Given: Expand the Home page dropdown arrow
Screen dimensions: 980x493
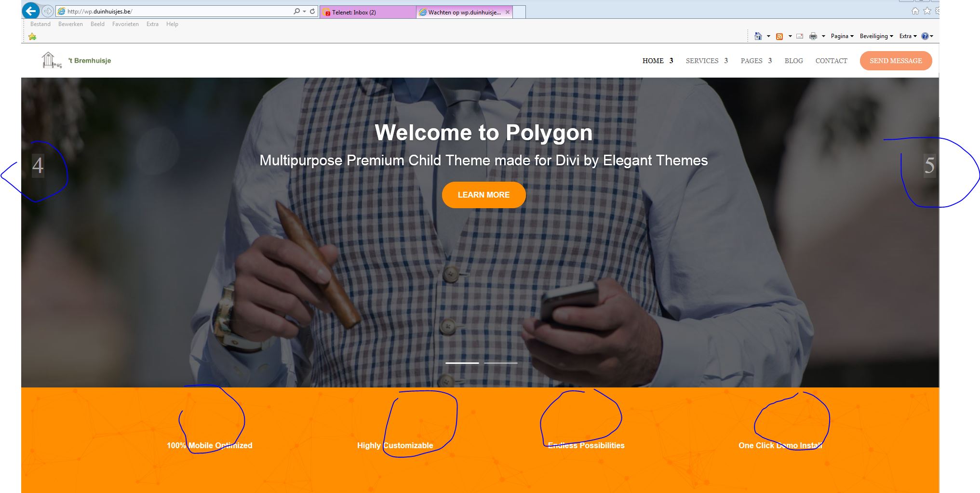Looking at the screenshot, I should [x=768, y=36].
